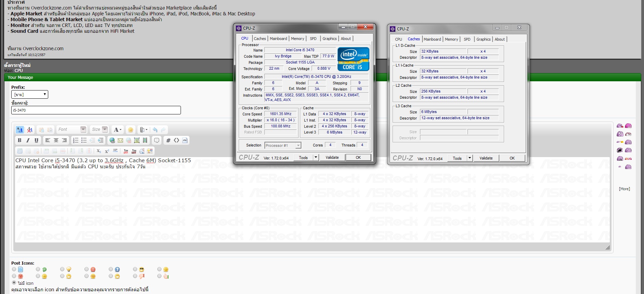Center-align the message text

pos(56,140)
